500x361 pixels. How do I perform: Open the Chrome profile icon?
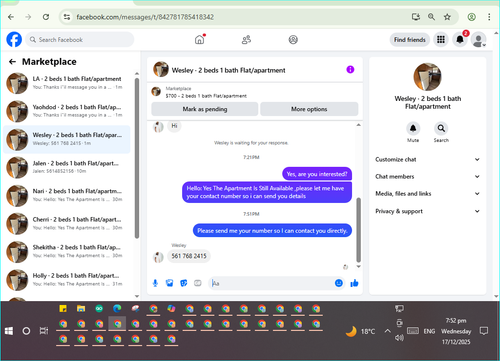pos(471,17)
